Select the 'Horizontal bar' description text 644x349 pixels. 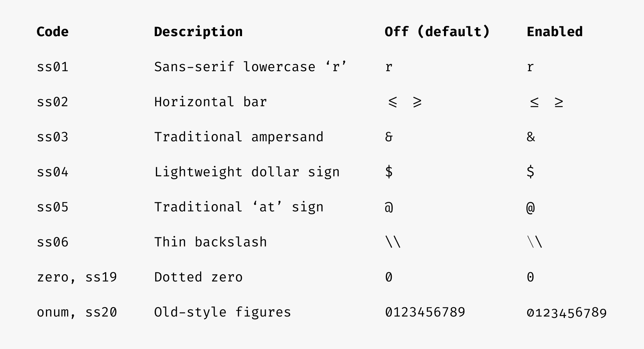(x=211, y=102)
